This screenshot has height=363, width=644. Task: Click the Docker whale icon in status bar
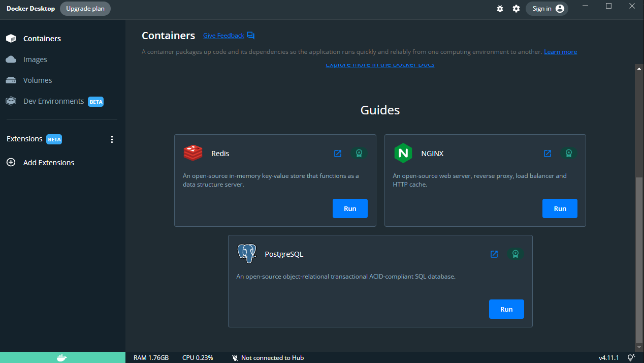click(62, 358)
